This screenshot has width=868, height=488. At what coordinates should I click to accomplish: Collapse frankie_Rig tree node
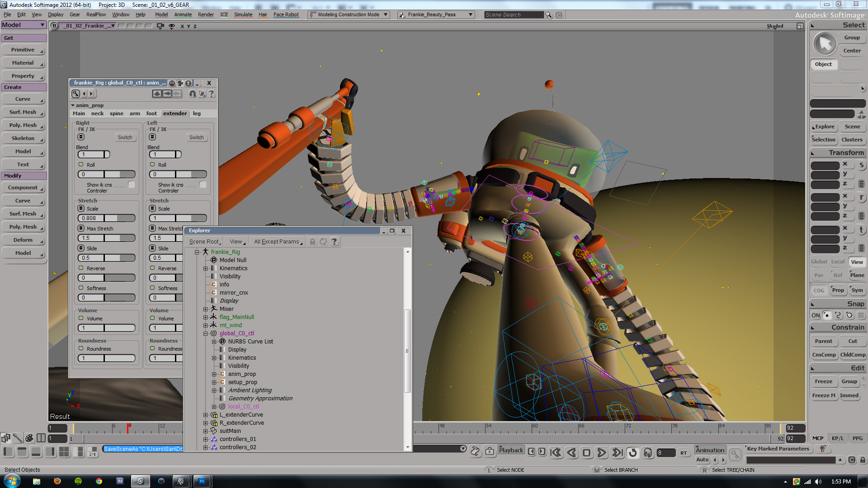click(x=197, y=252)
